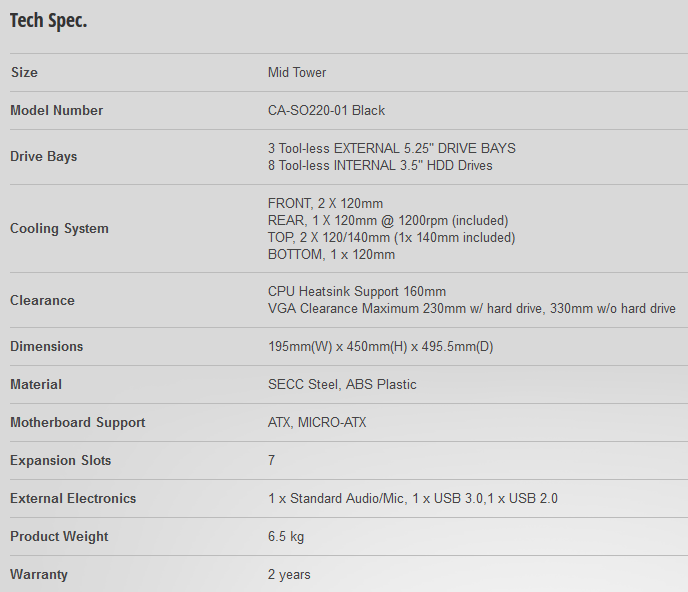The height and width of the screenshot is (592, 688).
Task: Click the Model Number label
Action: coord(56,111)
